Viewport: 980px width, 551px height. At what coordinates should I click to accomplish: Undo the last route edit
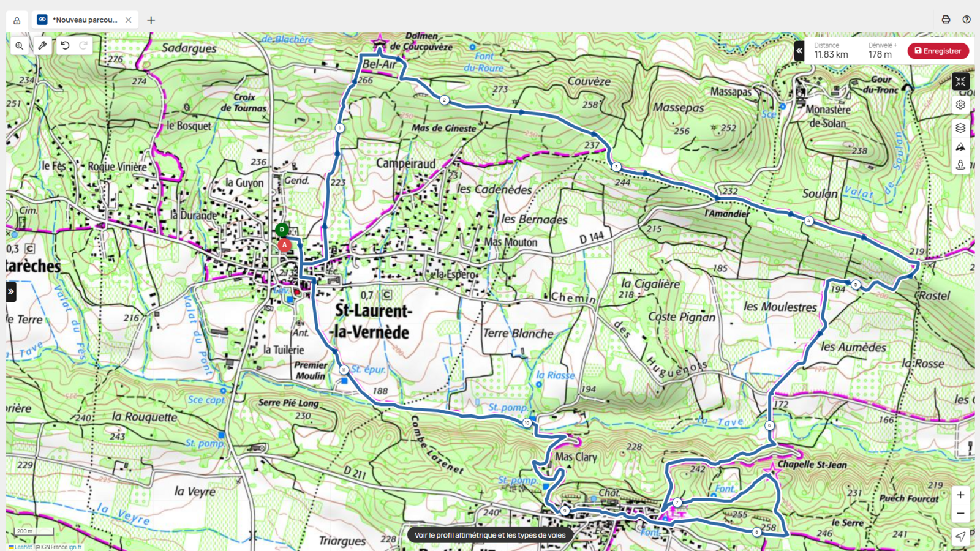pyautogui.click(x=65, y=45)
